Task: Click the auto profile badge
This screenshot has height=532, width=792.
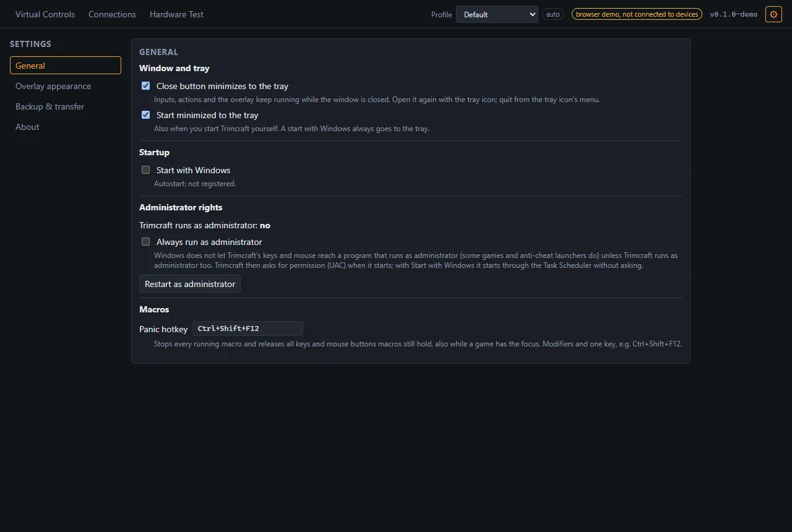Action: tap(553, 14)
